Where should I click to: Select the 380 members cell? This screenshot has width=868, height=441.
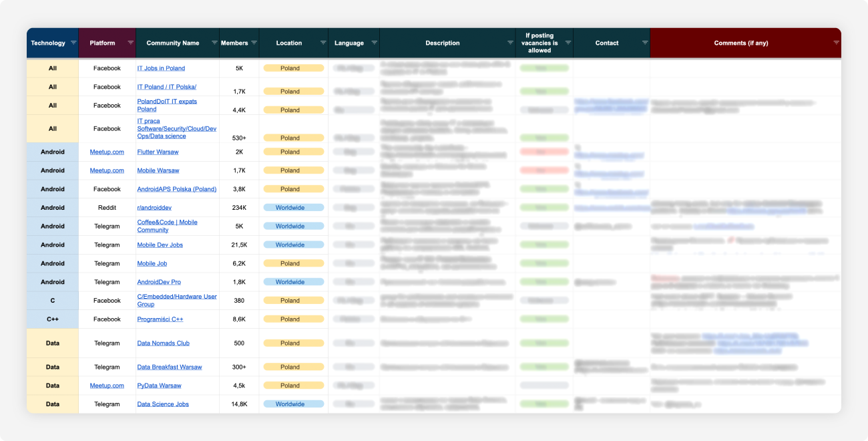[x=239, y=301]
